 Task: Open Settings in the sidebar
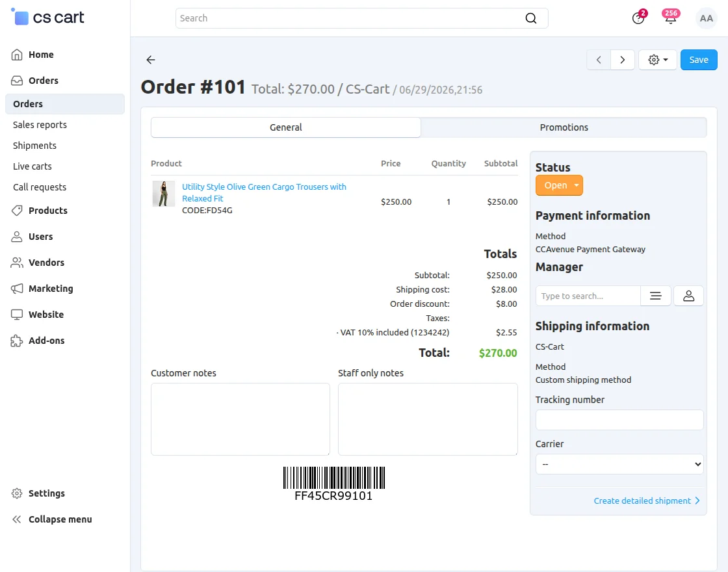(46, 493)
